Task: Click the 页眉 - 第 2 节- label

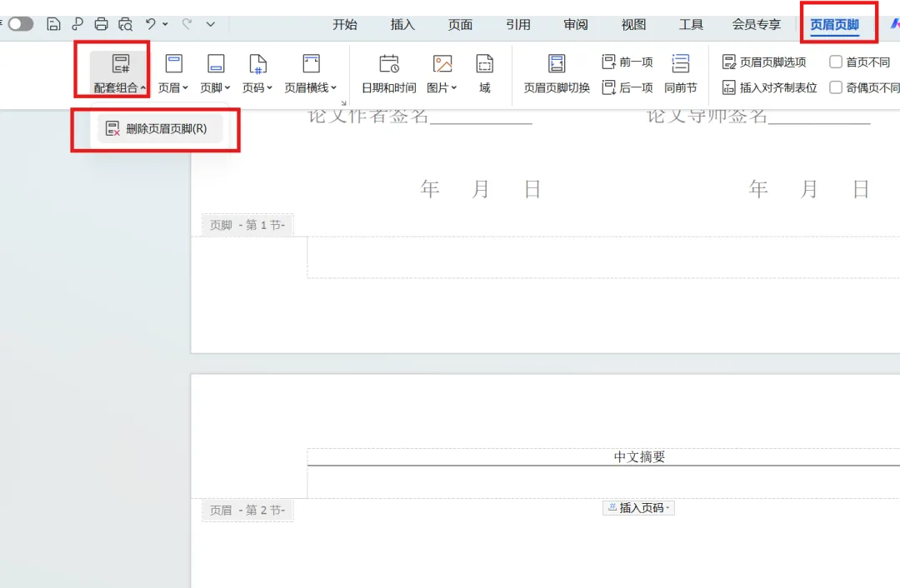Action: tap(247, 510)
